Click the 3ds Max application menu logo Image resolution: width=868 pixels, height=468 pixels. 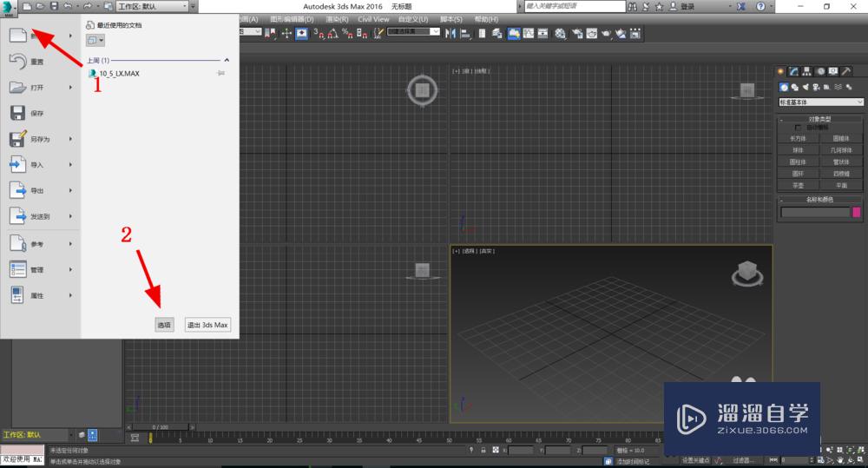click(x=8, y=7)
